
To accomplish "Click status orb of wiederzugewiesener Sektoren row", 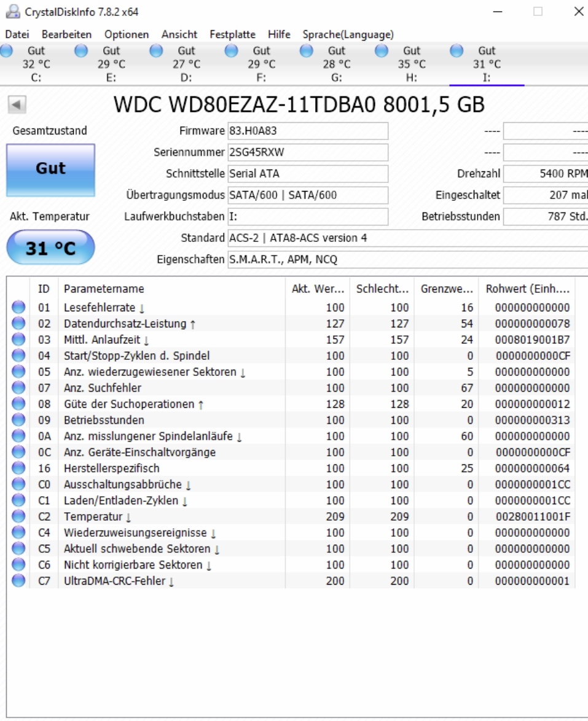I will (18, 371).
